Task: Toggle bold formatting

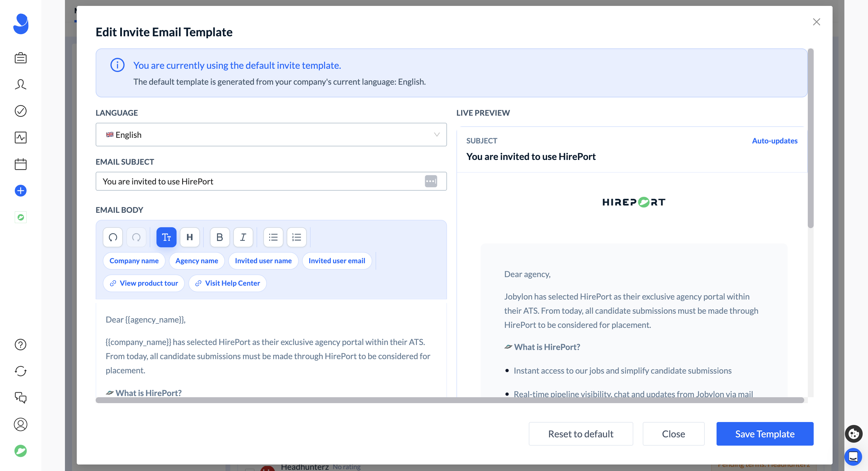Action: [220, 237]
